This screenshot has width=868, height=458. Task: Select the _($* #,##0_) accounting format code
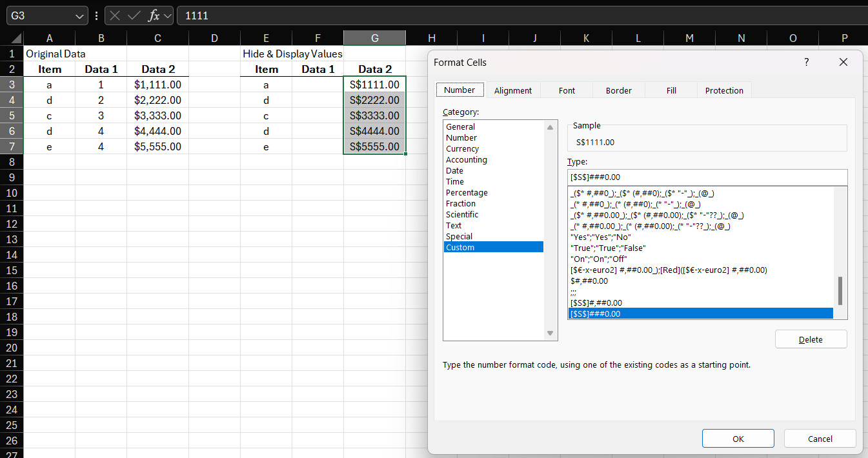click(701, 193)
